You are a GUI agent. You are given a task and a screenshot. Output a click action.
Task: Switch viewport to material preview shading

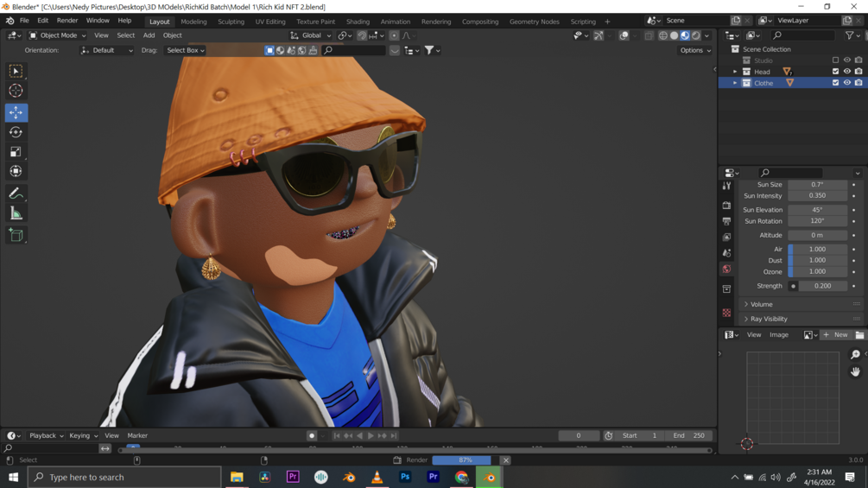pyautogui.click(x=685, y=35)
